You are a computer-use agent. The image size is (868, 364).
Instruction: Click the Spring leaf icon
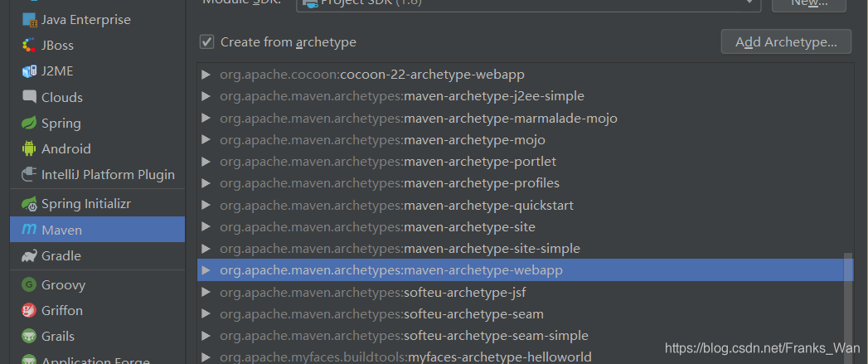pyautogui.click(x=29, y=123)
